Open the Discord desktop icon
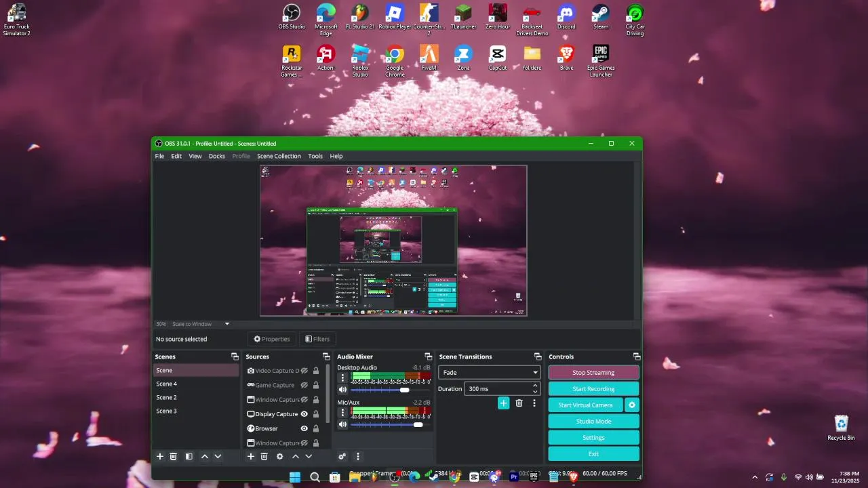The width and height of the screenshot is (868, 488). pyautogui.click(x=566, y=17)
